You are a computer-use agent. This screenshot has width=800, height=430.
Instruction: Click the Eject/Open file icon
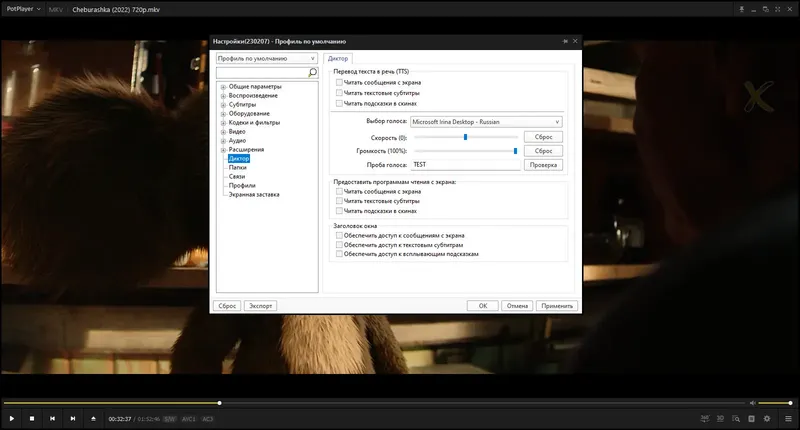[93, 418]
